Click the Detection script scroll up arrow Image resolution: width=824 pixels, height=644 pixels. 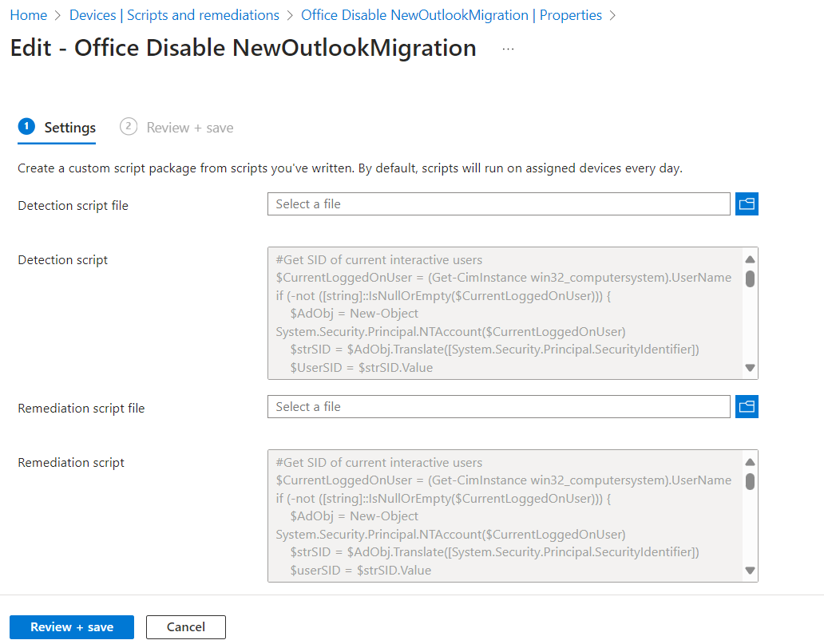coord(750,259)
